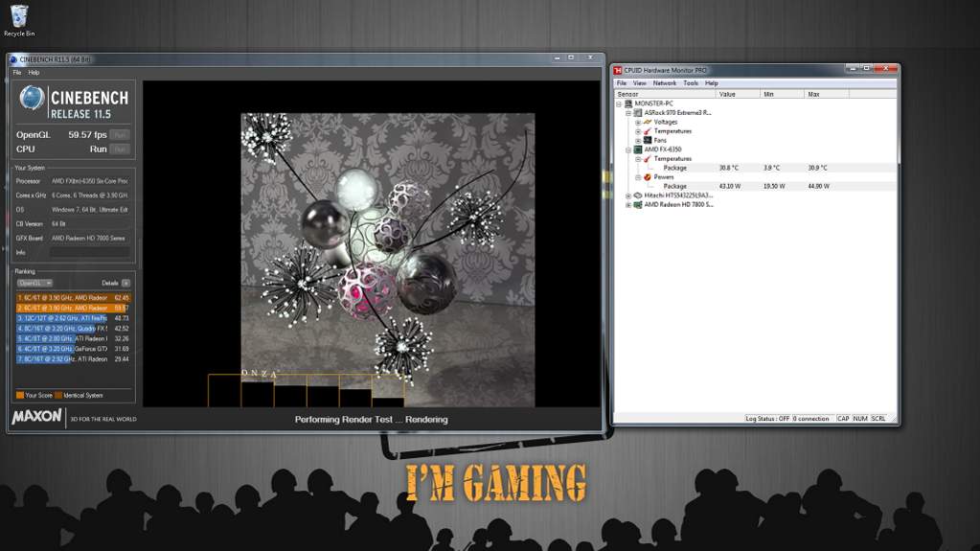Click the NUM status bar indicator
This screenshot has height=551, width=980.
pyautogui.click(x=860, y=419)
